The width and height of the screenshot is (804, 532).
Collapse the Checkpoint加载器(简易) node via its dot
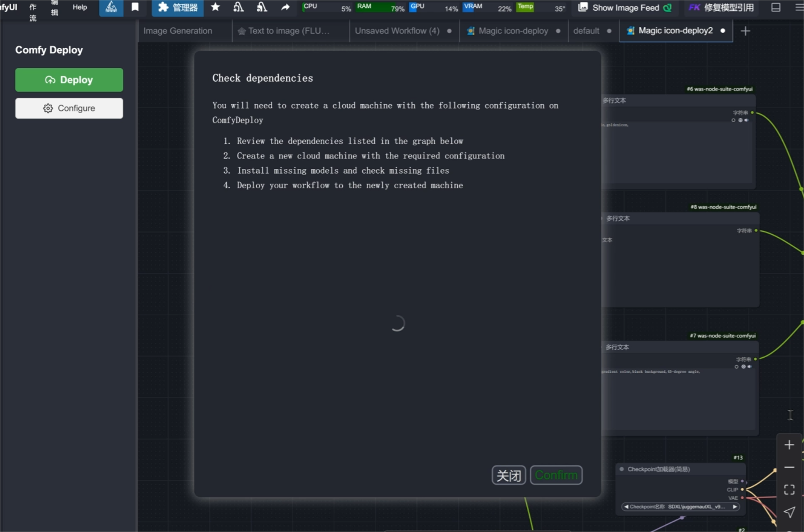pos(621,469)
